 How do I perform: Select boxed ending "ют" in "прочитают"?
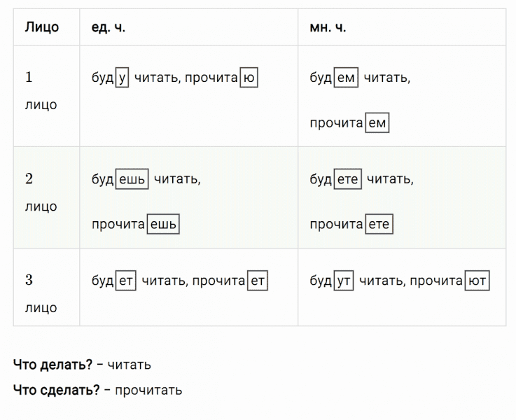pyautogui.click(x=477, y=281)
